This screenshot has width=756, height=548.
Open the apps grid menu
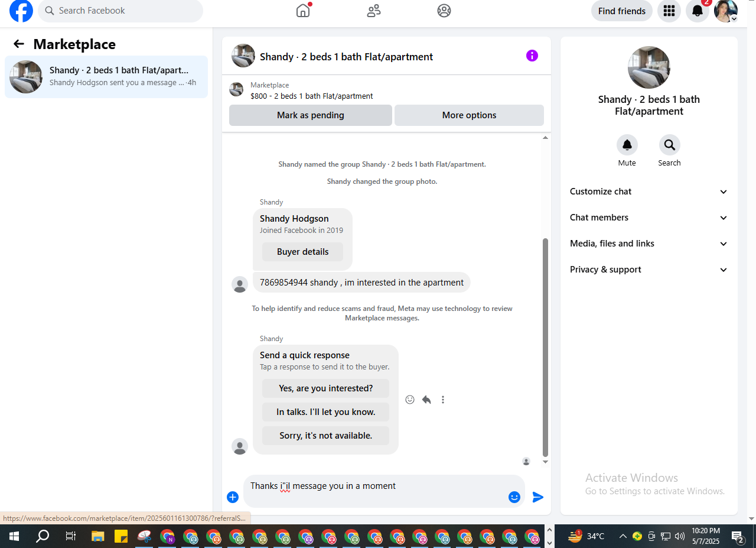pos(669,11)
